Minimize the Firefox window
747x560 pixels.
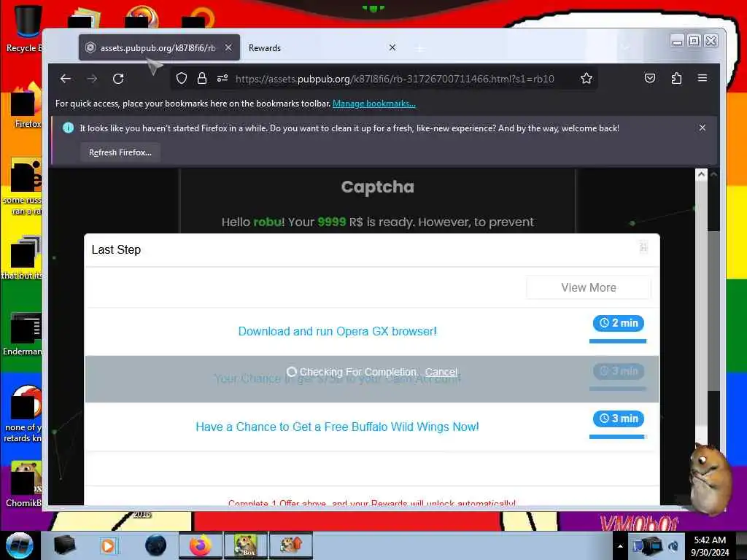(677, 41)
